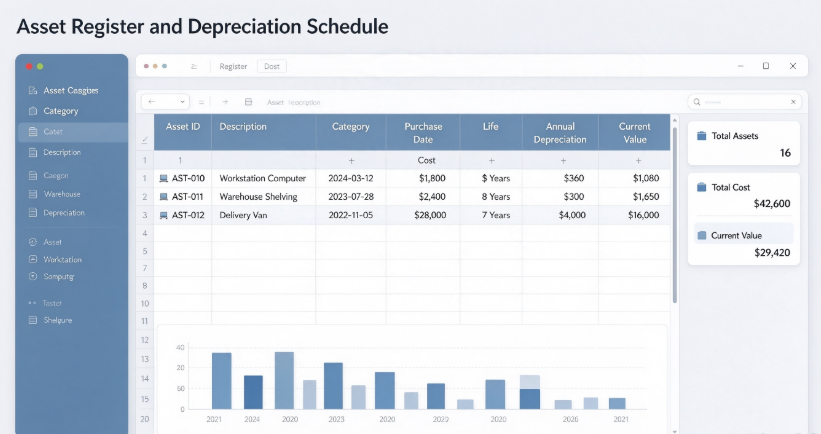Viewport: 821px width, 434px height.
Task: Click the Worktation sidebar icon
Action: (33, 259)
